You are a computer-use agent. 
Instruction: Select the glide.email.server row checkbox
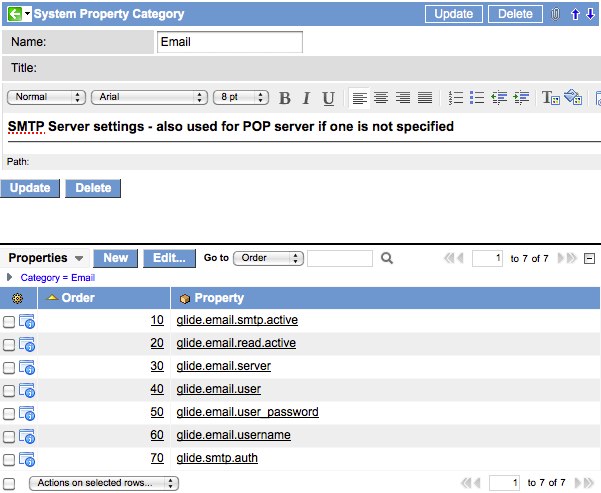pyautogui.click(x=9, y=367)
